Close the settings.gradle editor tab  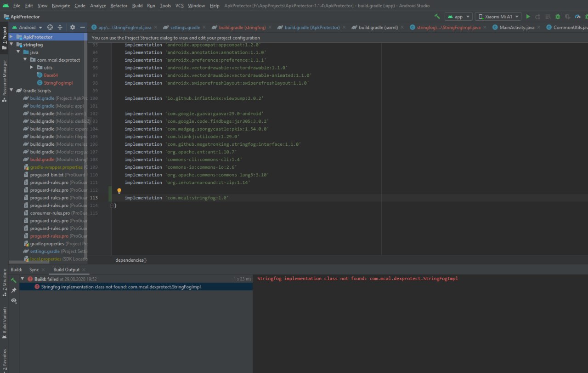click(204, 28)
